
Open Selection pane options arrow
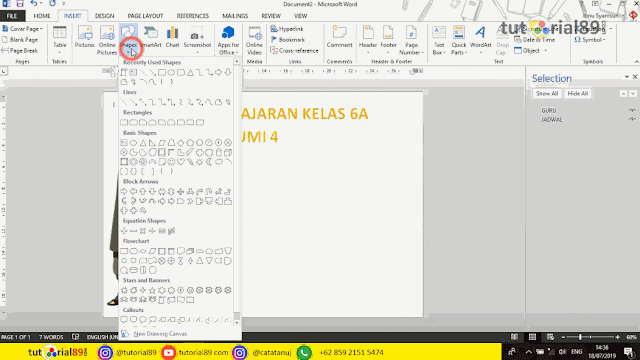627,77
